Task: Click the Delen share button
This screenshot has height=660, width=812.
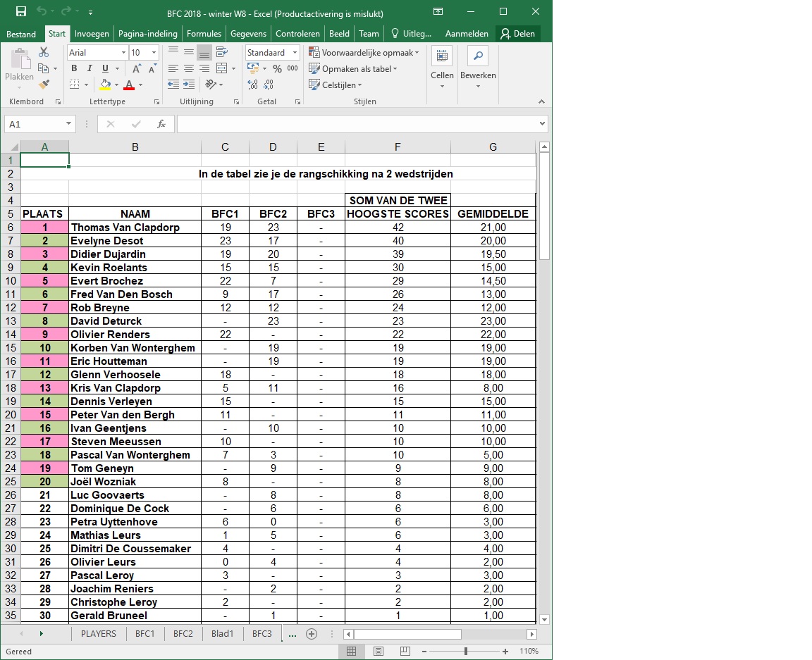Action: (517, 34)
